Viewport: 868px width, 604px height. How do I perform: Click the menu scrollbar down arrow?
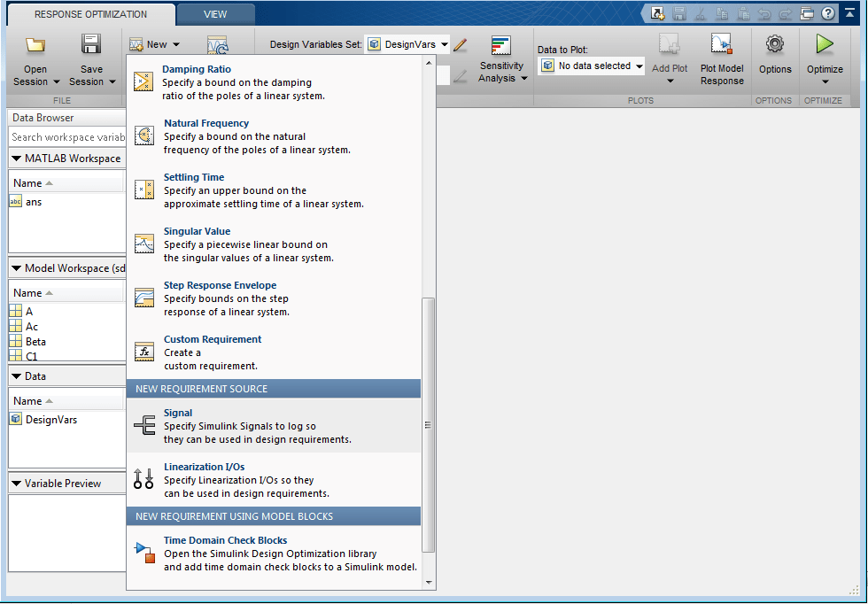(429, 583)
